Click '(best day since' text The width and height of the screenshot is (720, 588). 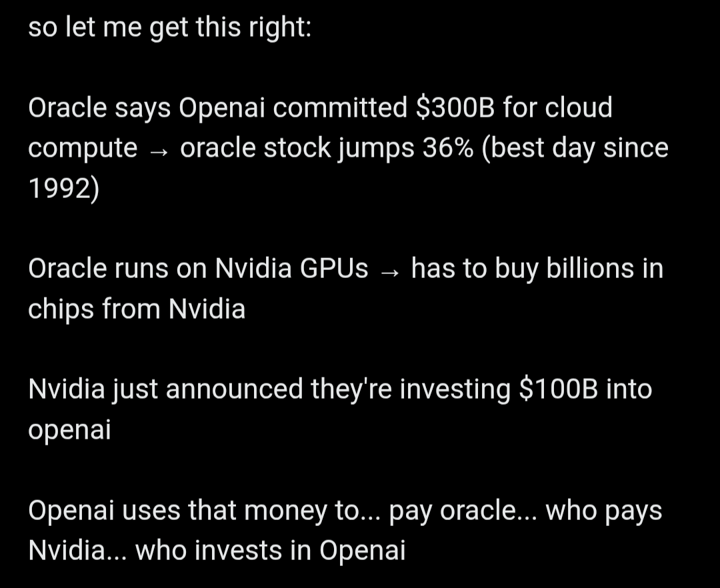pos(575,149)
